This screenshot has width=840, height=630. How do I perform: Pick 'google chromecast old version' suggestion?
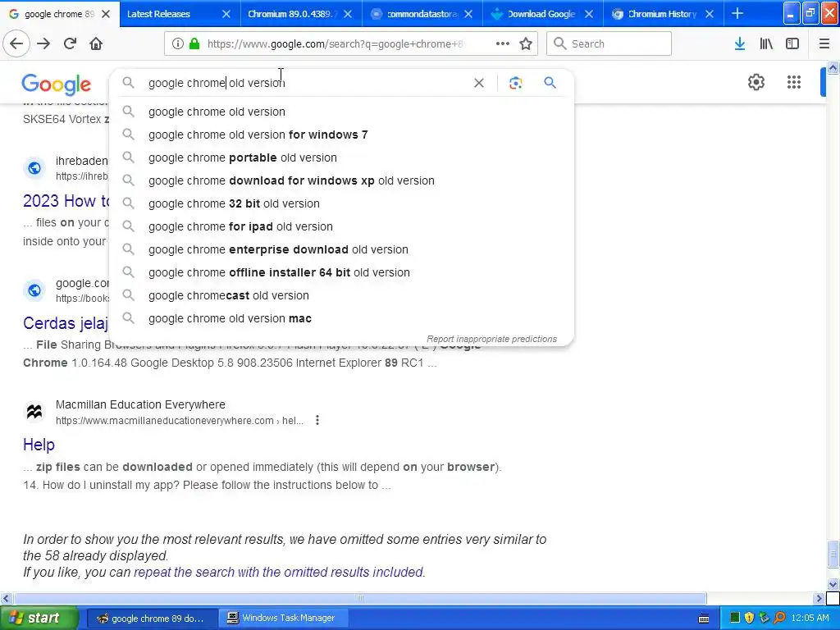341,295
